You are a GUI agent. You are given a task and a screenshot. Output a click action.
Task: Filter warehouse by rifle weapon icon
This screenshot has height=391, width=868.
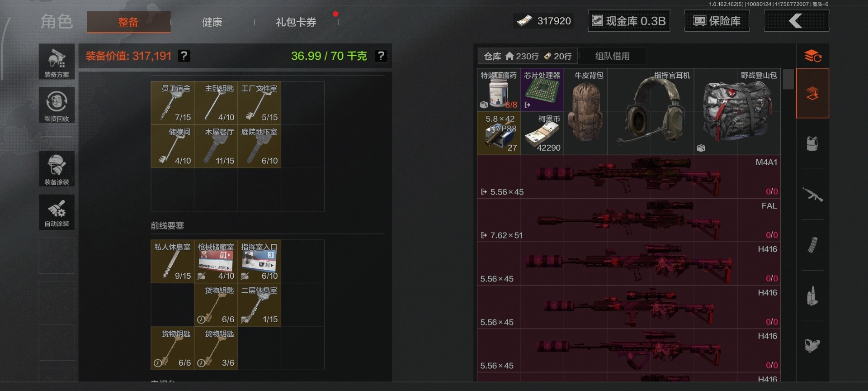pos(812,195)
